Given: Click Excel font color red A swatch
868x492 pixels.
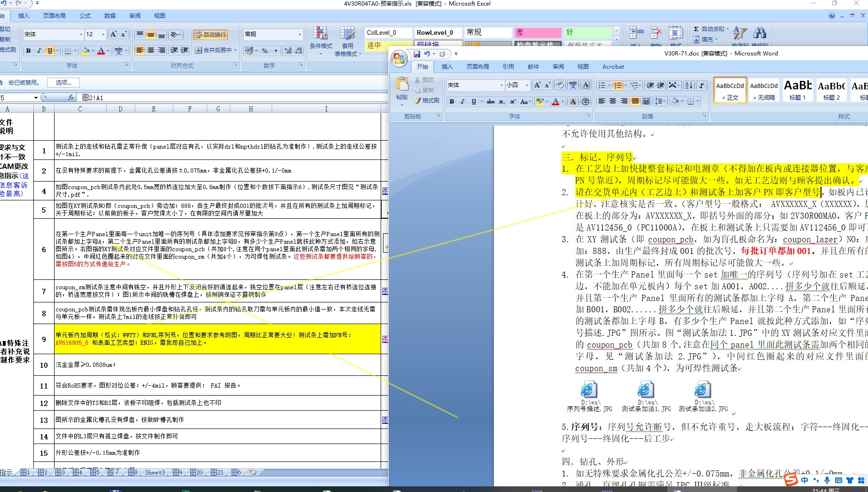Looking at the screenshot, I should tap(101, 51).
